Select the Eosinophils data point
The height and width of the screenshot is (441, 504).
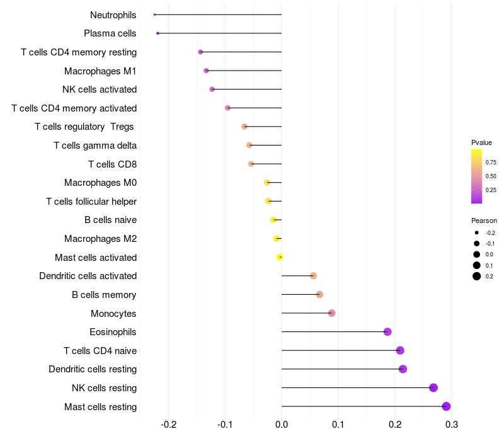tap(387, 332)
